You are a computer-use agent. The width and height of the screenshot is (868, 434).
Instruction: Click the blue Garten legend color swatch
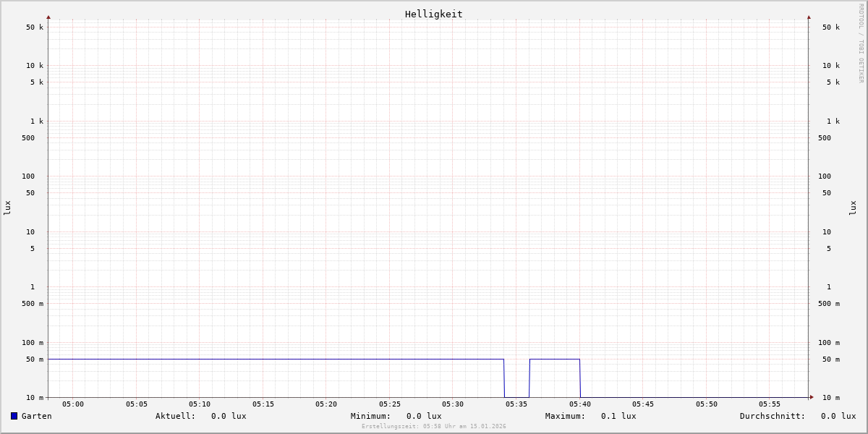tap(14, 416)
